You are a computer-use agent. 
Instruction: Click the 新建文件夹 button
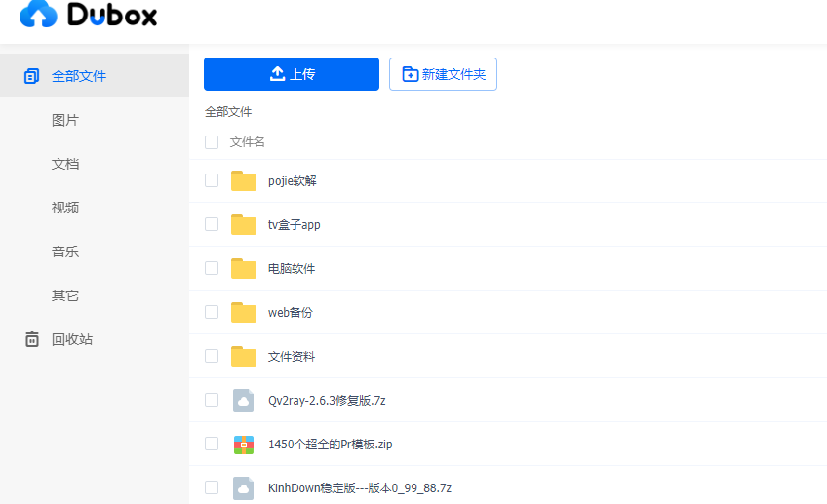tap(443, 74)
